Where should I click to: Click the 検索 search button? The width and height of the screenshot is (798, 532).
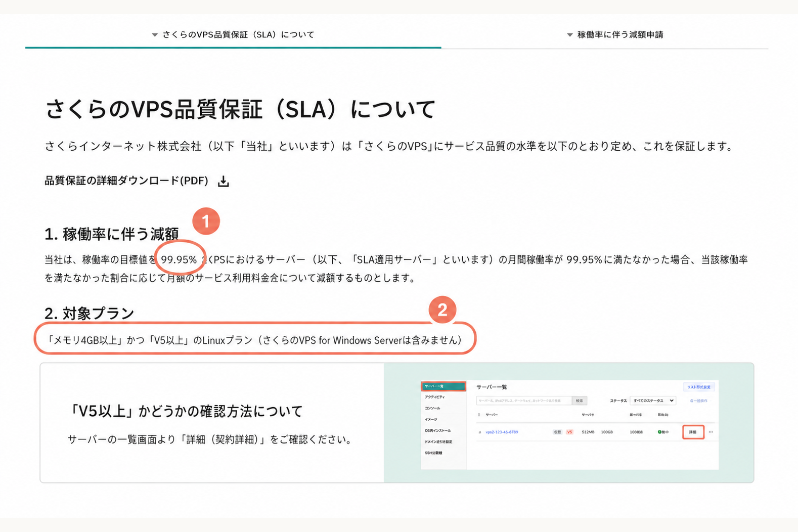point(580,401)
